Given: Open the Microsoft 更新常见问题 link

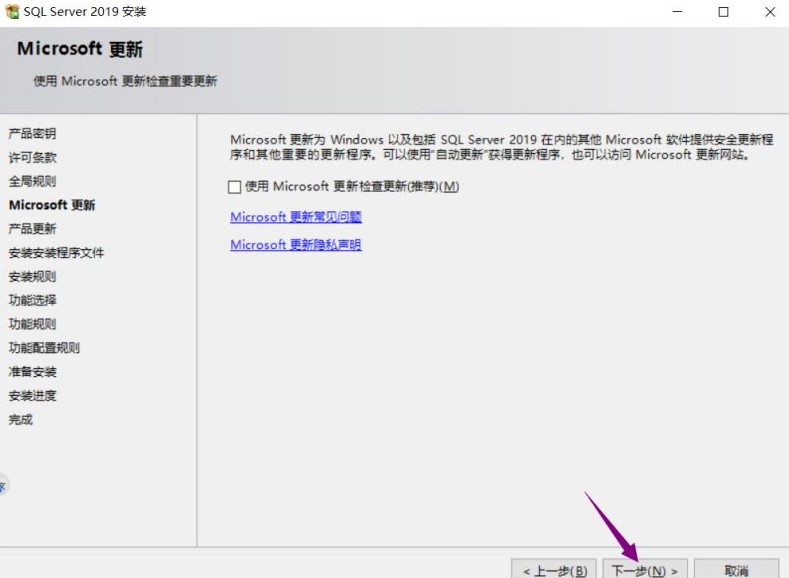Looking at the screenshot, I should tap(295, 216).
